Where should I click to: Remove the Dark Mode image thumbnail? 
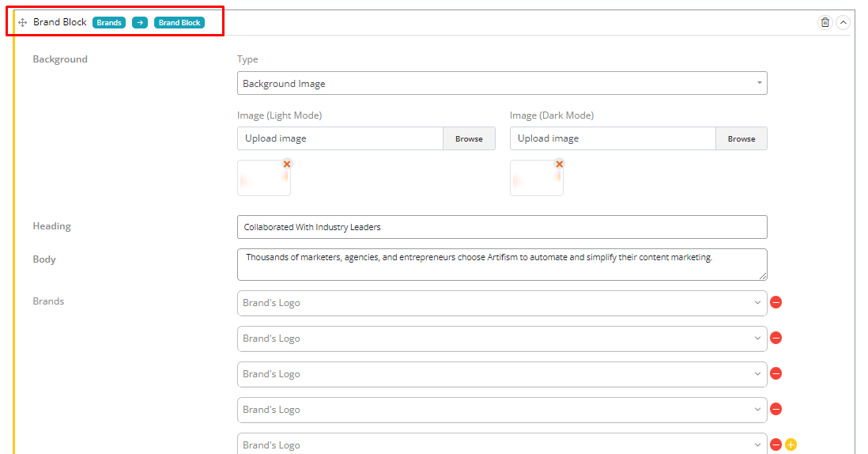(x=560, y=164)
